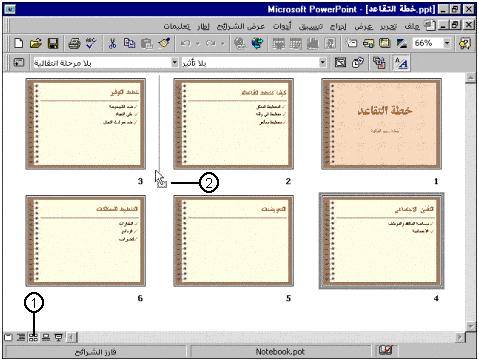Show the Web toolbar icon

tap(257, 43)
